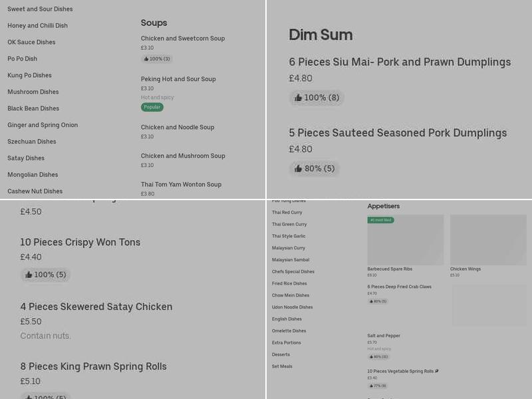Click the #1 most liked badge
This screenshot has width=532, height=399.
[x=380, y=220]
